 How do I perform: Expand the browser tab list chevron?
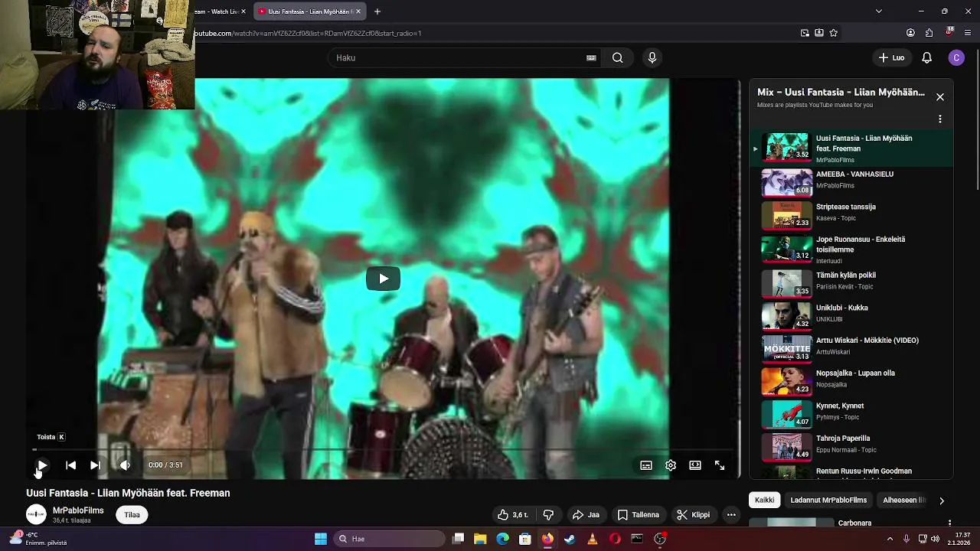click(x=879, y=11)
